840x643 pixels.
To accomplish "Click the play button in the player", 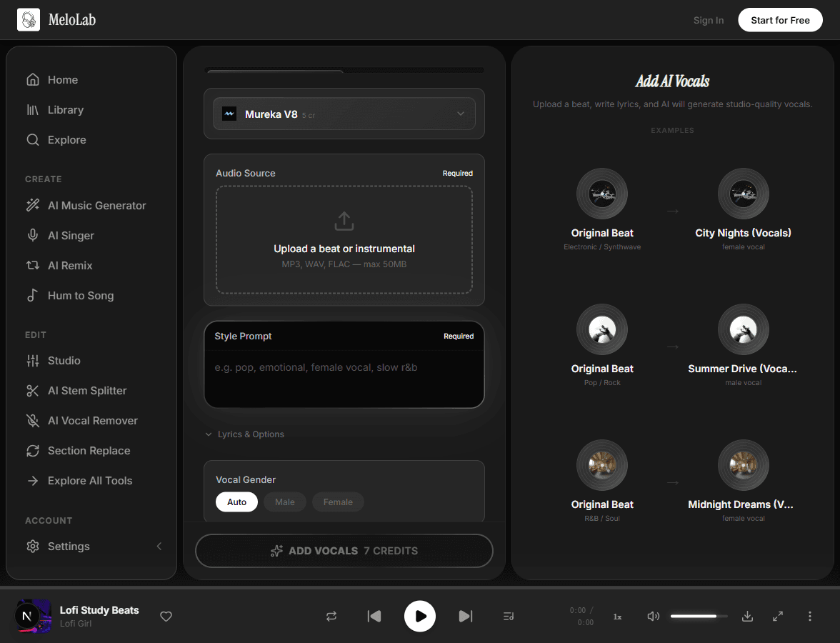I will point(419,616).
